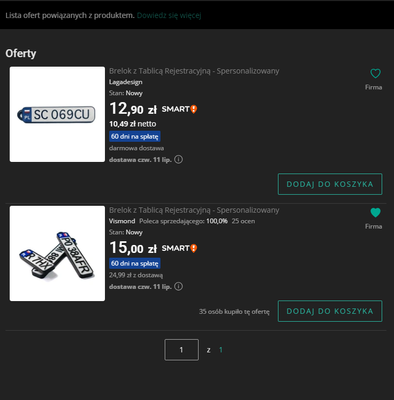Click orange warning icon on first SMART badge
This screenshot has height=400, width=394.
194,109
